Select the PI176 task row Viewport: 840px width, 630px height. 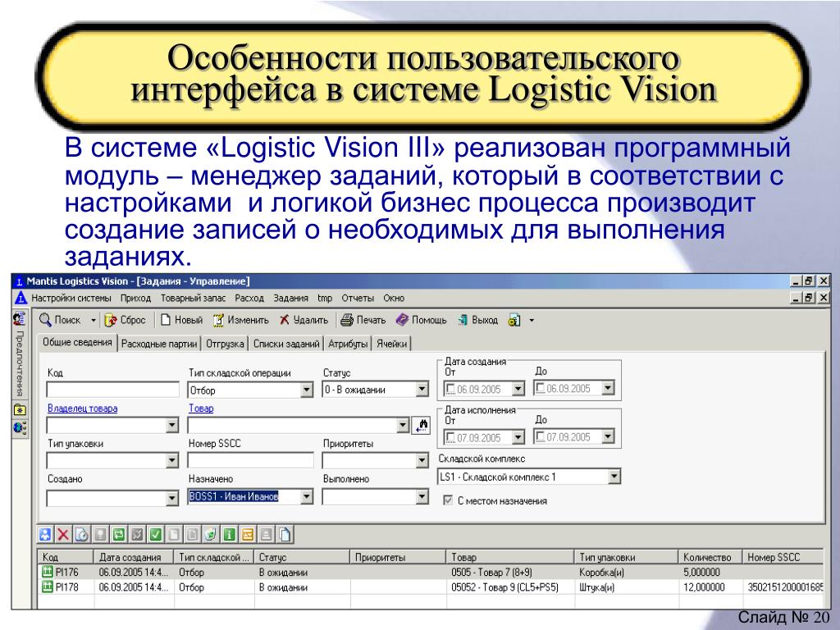(430, 572)
